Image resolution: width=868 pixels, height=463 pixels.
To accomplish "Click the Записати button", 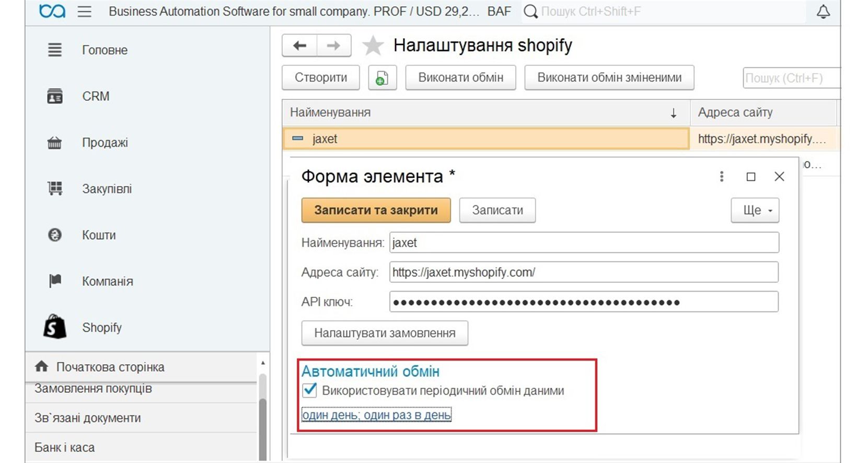I will (497, 210).
